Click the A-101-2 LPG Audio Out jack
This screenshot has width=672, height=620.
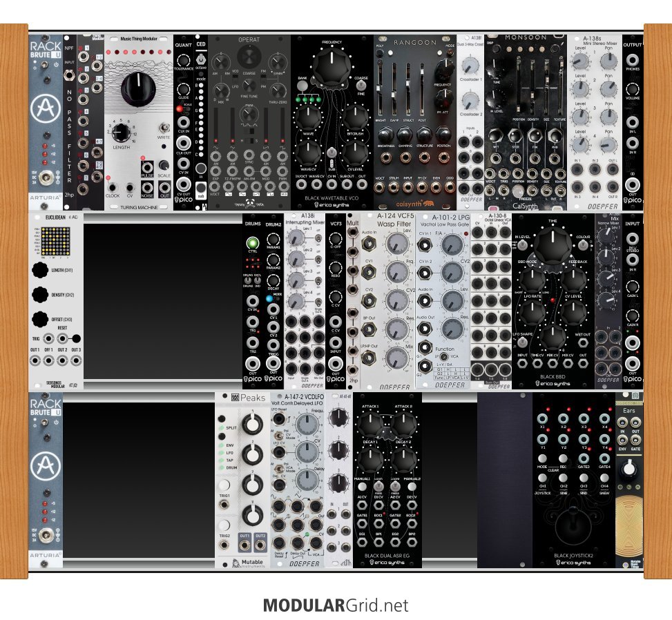(424, 329)
